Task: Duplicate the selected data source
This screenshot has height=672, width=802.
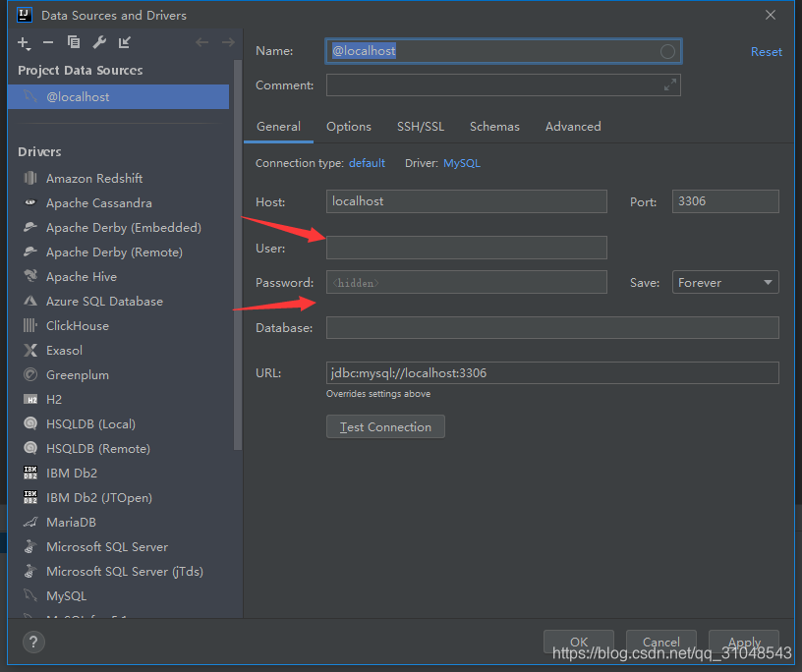Action: point(74,42)
